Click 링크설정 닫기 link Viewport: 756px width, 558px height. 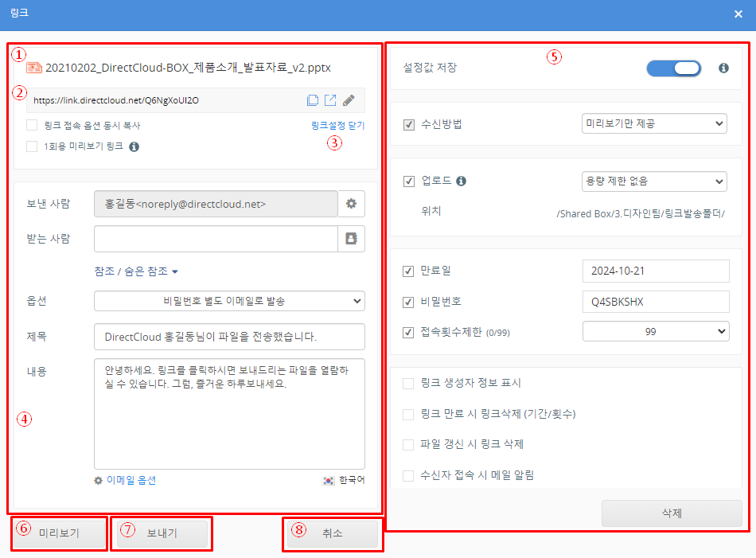coord(337,126)
